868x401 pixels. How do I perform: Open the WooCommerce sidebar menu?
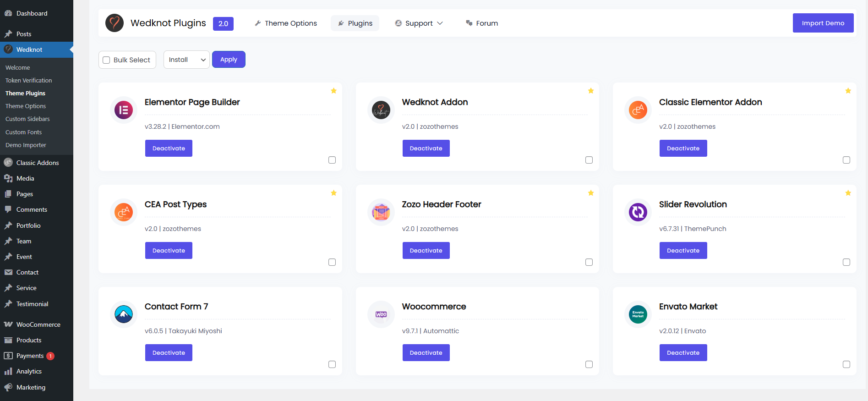[38, 324]
